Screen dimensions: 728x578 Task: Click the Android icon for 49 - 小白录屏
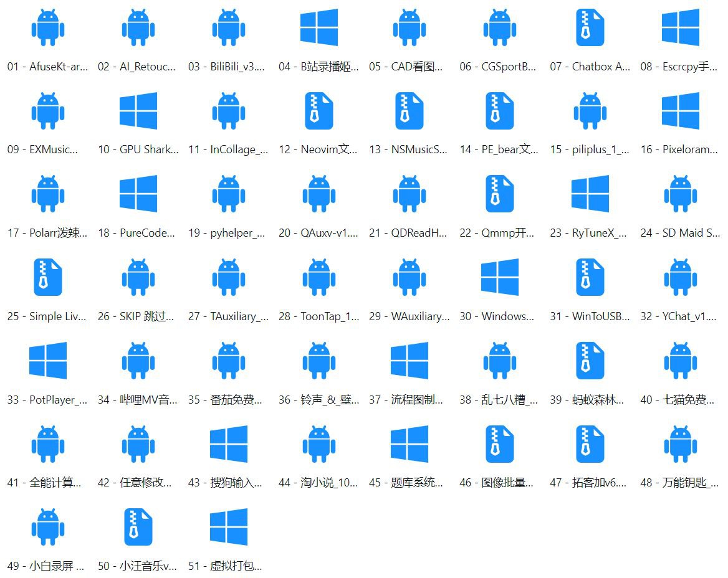tap(48, 527)
